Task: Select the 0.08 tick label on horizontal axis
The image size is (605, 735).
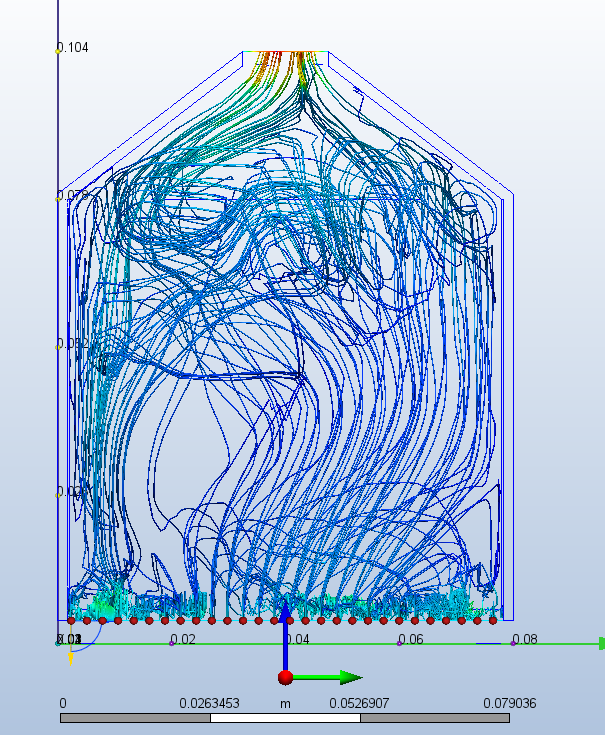Action: [x=525, y=639]
